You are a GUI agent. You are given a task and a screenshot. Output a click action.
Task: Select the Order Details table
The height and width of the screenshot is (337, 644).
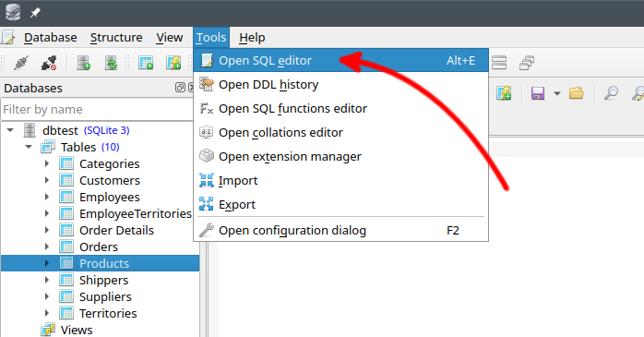116,230
